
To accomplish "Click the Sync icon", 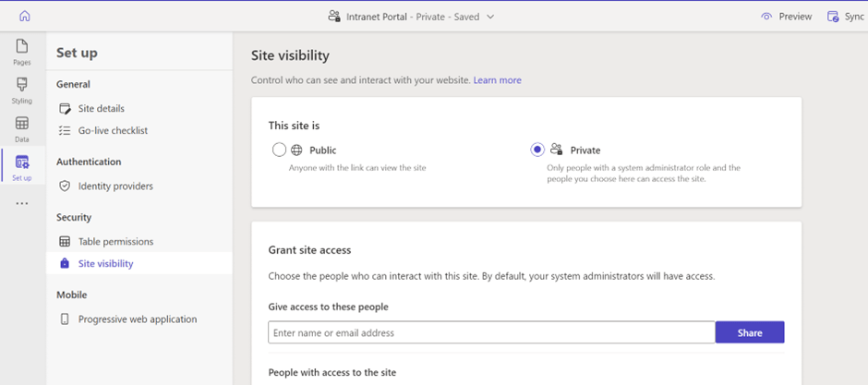I will tap(833, 17).
